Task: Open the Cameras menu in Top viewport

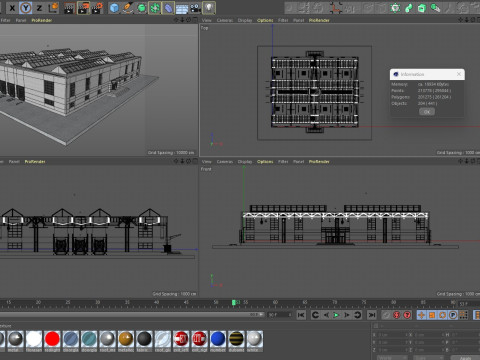Action: pos(225,20)
